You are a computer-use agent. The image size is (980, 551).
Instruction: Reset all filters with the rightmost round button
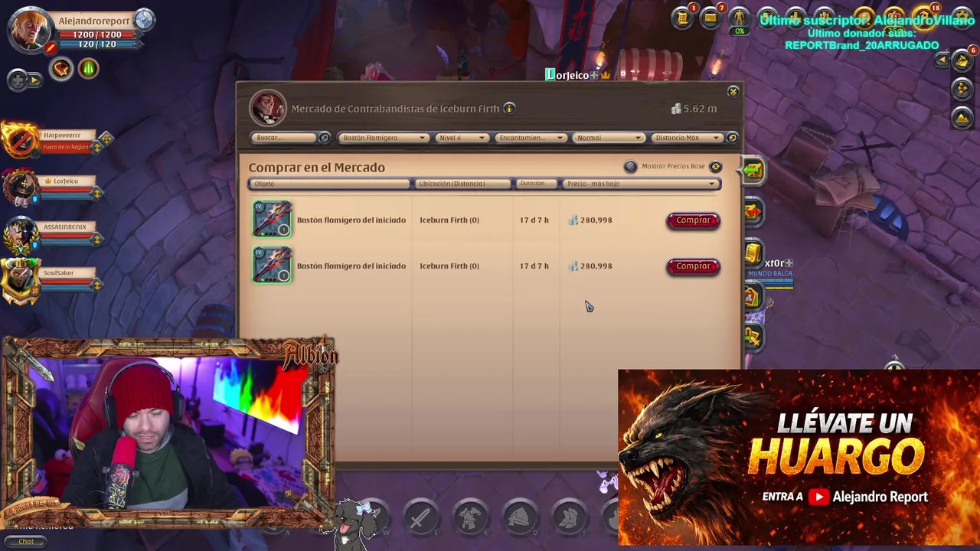[732, 138]
